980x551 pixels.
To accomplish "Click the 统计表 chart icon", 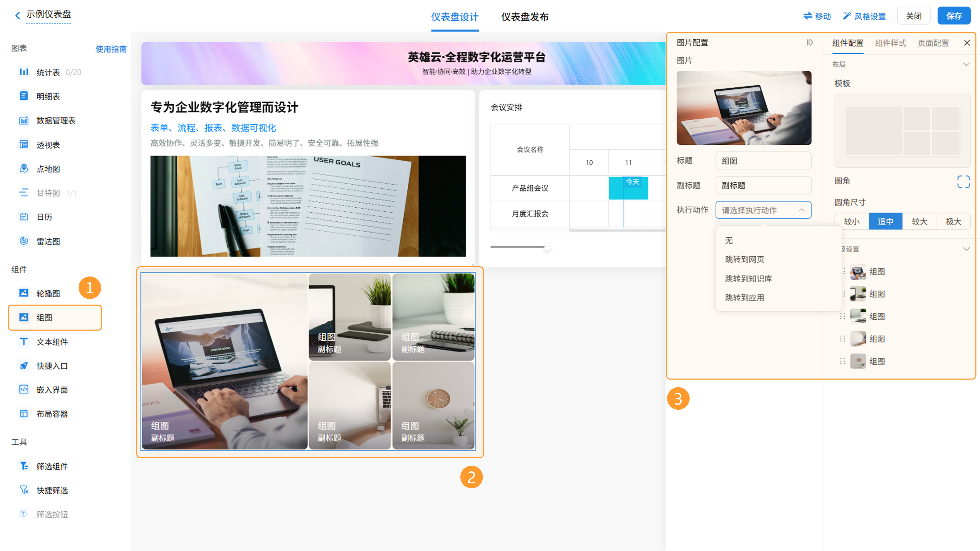I will pyautogui.click(x=23, y=72).
